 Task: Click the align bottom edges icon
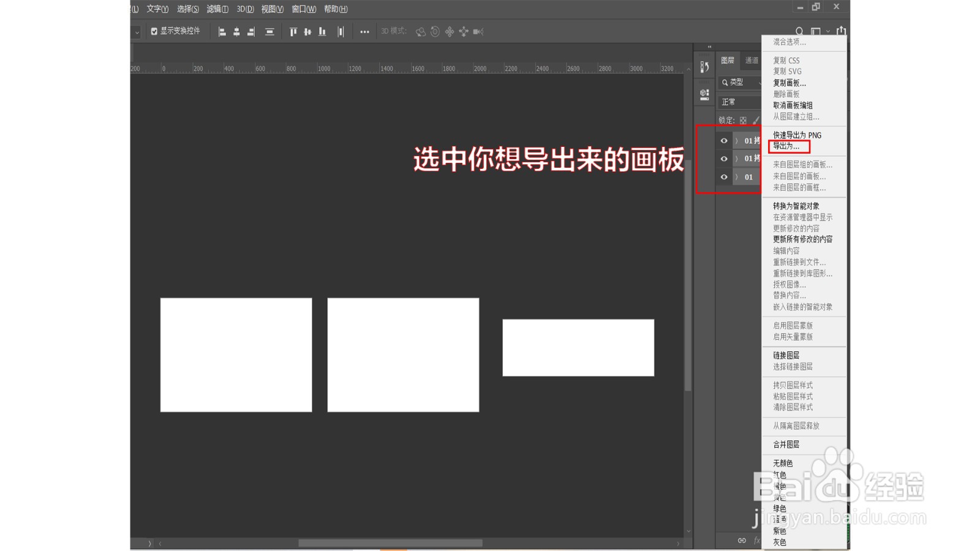click(x=322, y=32)
